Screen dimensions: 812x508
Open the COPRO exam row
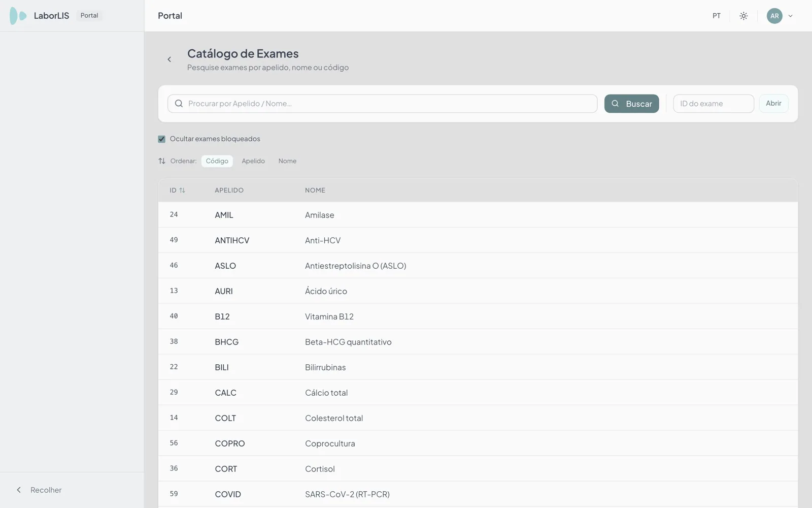[478, 443]
